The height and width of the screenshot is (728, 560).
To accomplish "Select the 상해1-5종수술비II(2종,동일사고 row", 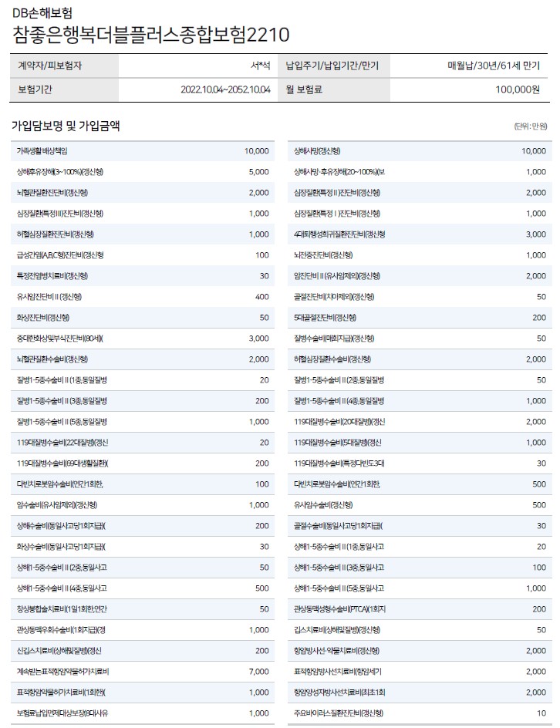I will pos(143,568).
